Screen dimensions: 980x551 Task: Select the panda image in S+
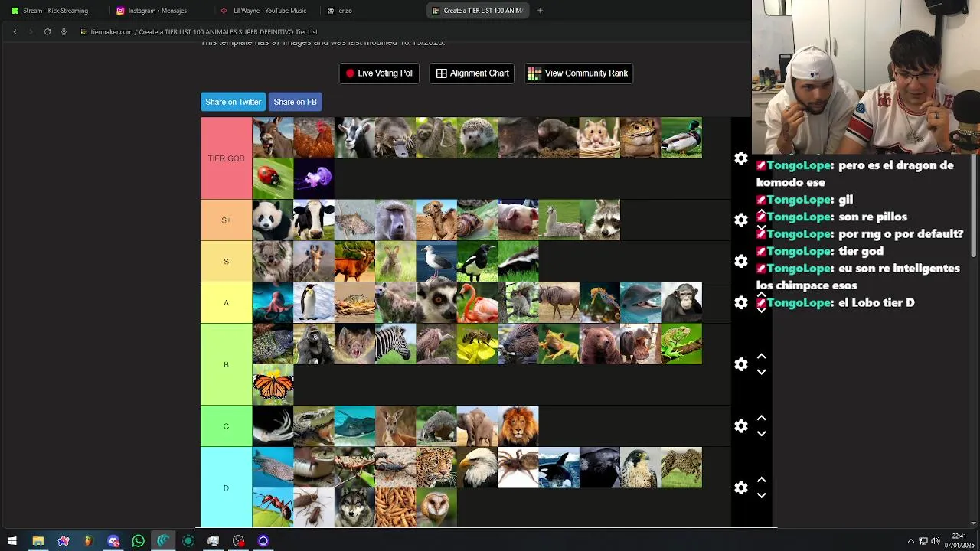273,220
